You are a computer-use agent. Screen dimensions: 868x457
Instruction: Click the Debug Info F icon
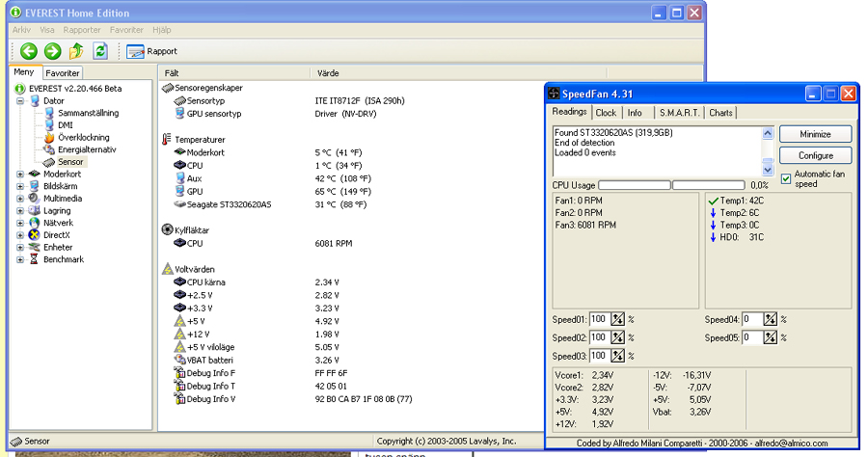tap(179, 373)
